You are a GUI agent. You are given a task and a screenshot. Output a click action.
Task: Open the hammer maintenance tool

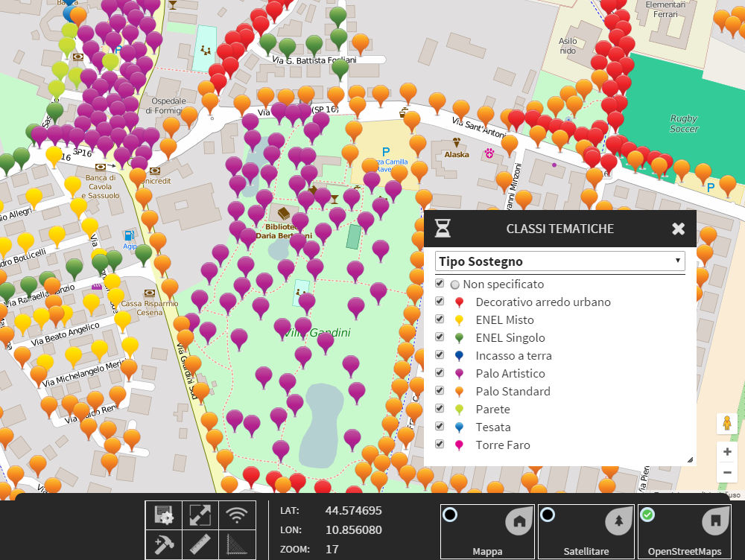pos(164,545)
